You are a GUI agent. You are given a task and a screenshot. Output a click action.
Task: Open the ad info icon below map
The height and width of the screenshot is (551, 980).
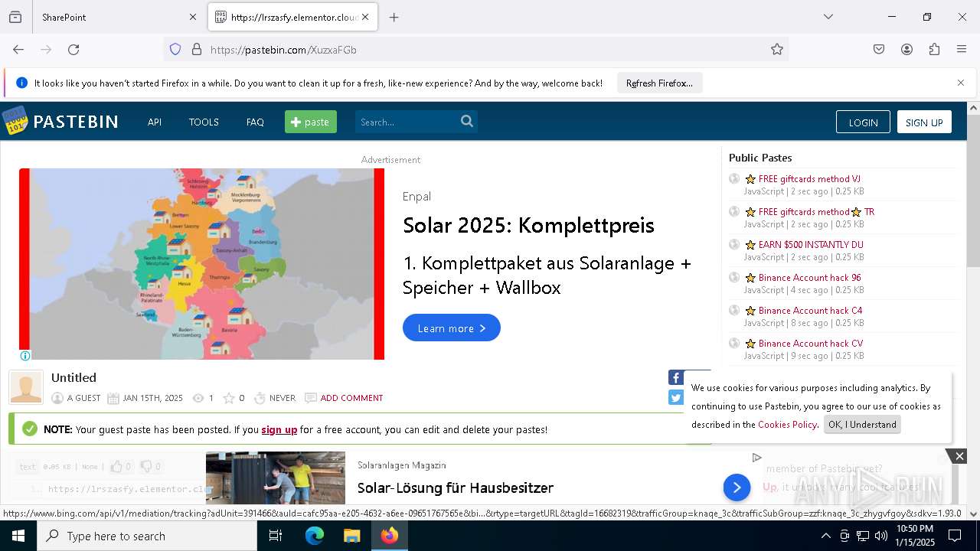tap(25, 356)
